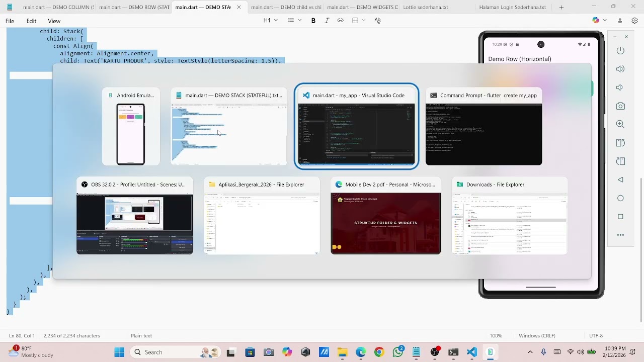Switch to the Halaman Login Sederhana.txt tab
644x362 pixels.
pos(513,8)
